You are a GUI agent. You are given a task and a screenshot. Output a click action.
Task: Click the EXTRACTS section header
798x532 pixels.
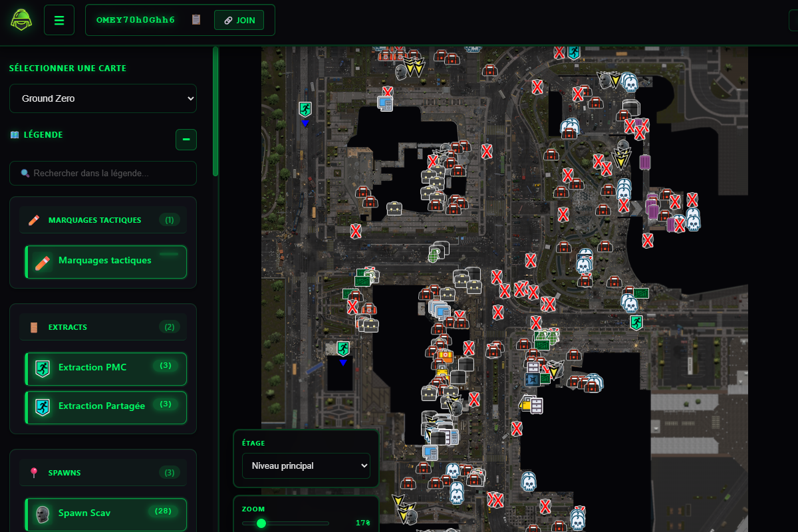coord(103,327)
